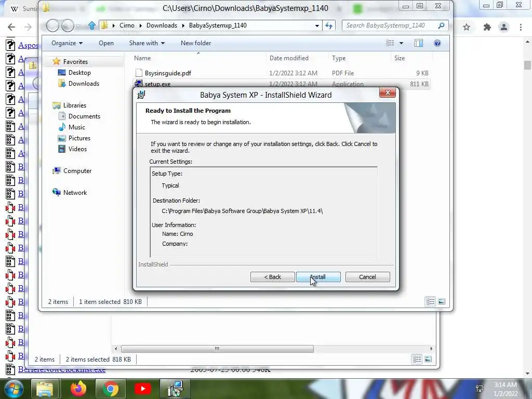Click details view icon in back Explorer window
The height and width of the screenshot is (399, 532).
click(417, 359)
